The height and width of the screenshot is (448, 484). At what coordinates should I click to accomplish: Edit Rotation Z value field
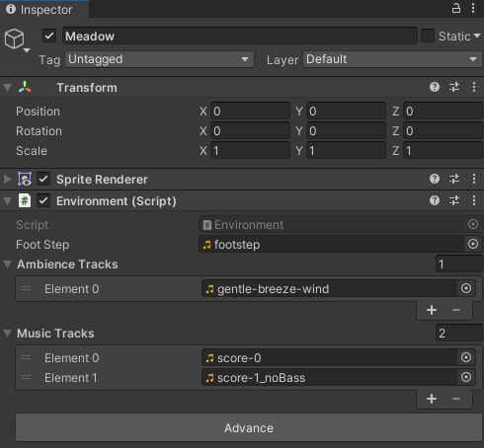tap(444, 130)
